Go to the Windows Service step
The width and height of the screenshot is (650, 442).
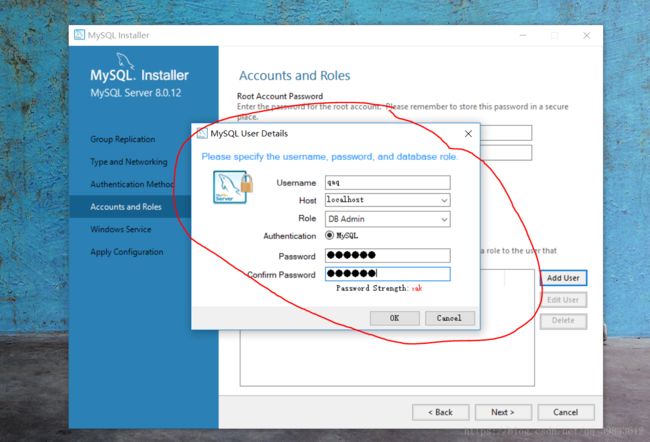click(121, 229)
